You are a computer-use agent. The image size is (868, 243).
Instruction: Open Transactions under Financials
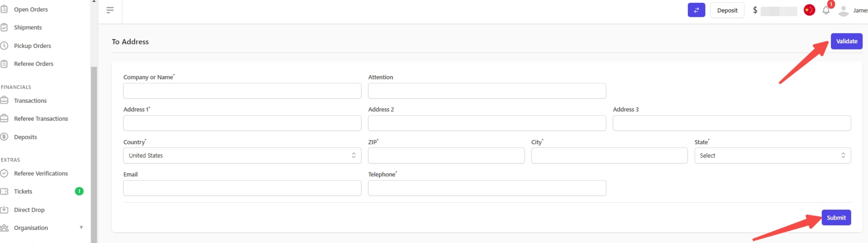click(30, 100)
